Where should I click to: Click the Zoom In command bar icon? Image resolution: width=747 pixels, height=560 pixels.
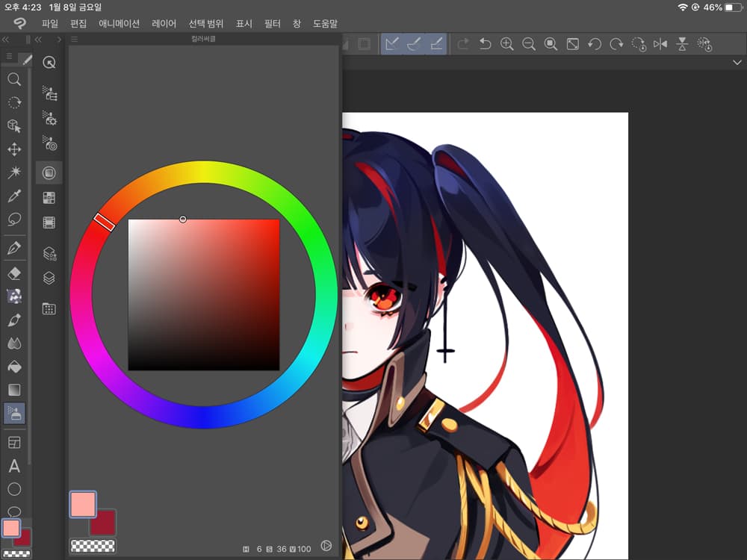[506, 44]
